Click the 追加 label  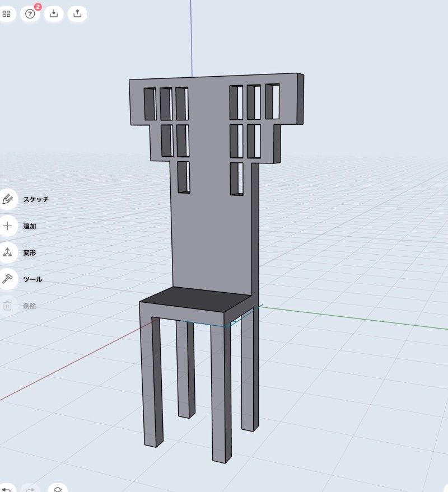(30, 226)
